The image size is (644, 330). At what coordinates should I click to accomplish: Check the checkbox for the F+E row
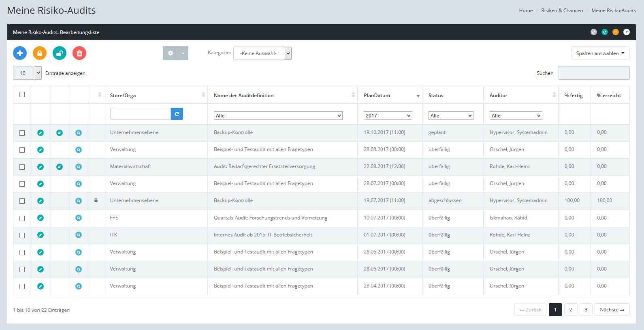tap(22, 218)
